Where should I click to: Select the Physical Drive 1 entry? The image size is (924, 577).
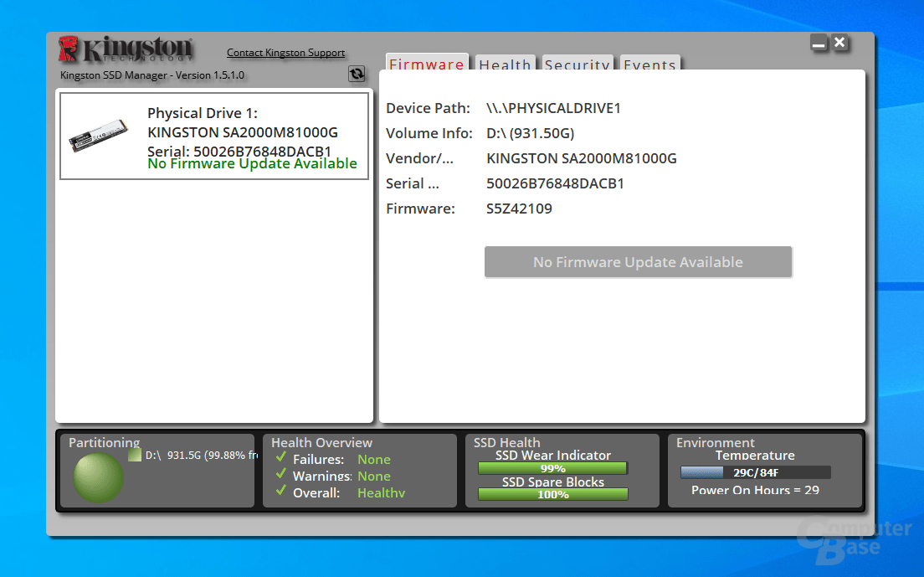[x=214, y=136]
